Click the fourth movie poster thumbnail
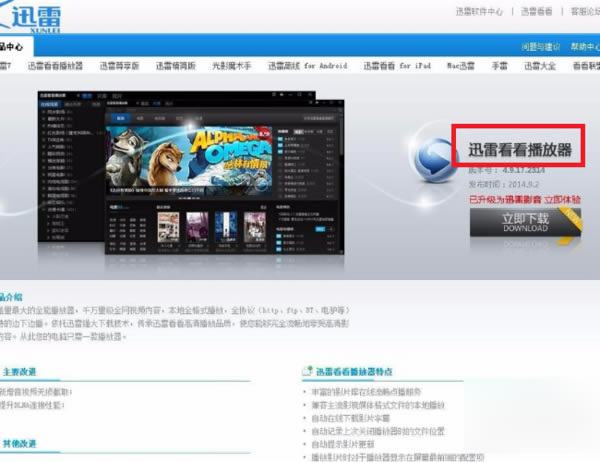This screenshot has height=462, width=600. click(255, 227)
